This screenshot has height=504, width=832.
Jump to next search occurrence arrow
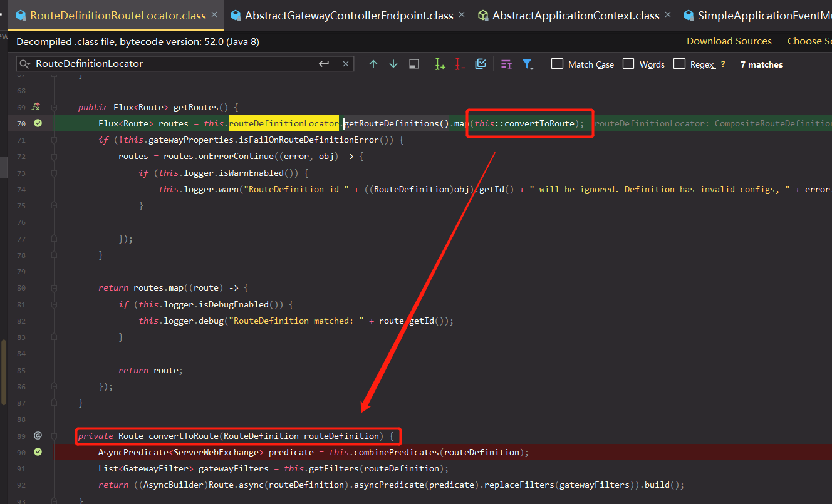coord(393,64)
